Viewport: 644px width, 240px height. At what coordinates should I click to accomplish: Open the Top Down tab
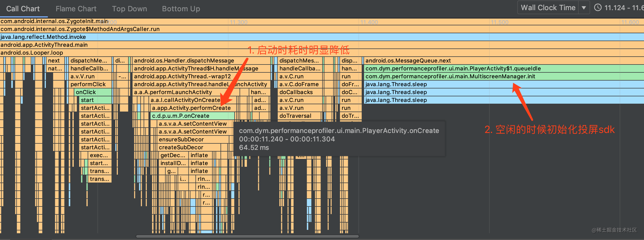point(129,9)
